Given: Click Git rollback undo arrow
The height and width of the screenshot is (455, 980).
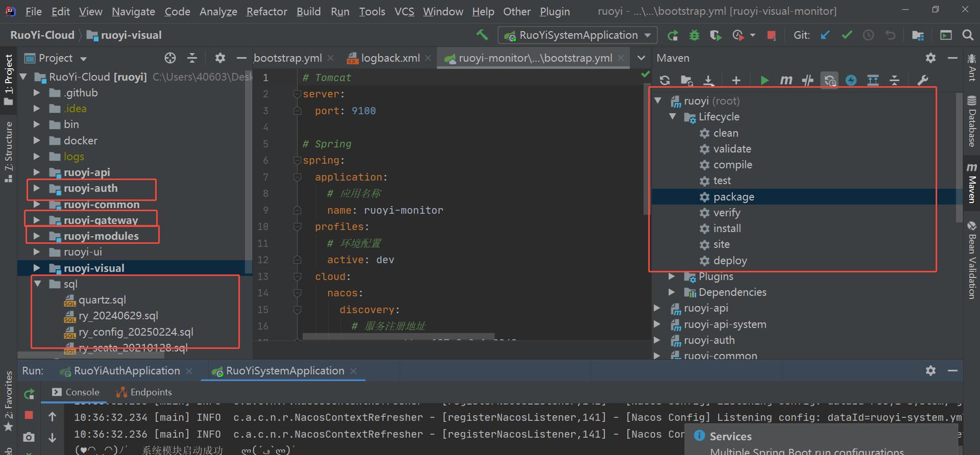Looking at the screenshot, I should [x=890, y=35].
